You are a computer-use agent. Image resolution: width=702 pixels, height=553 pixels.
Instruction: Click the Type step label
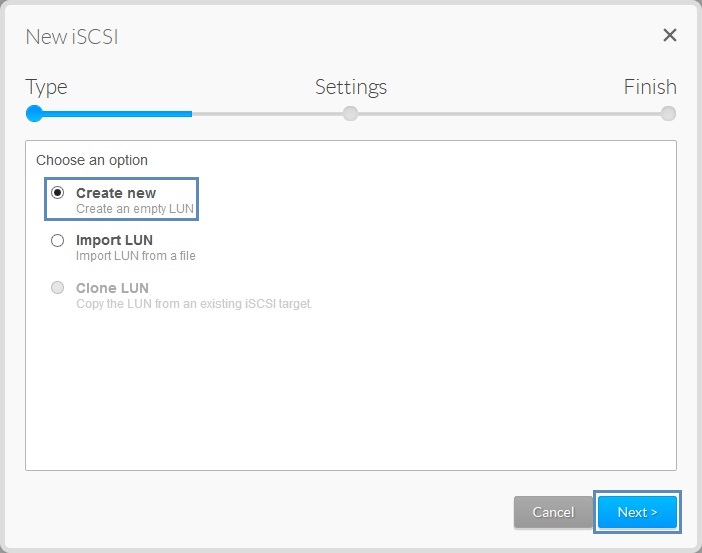click(46, 87)
